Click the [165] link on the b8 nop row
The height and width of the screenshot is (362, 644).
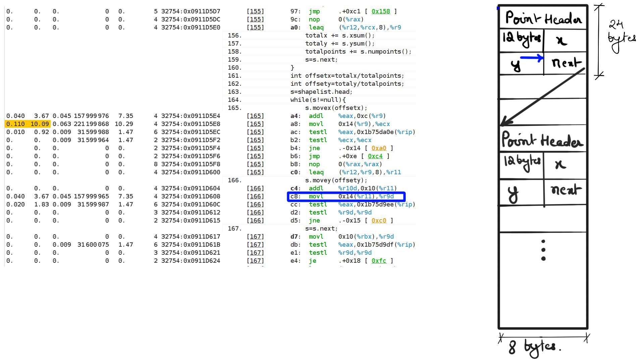tap(255, 164)
